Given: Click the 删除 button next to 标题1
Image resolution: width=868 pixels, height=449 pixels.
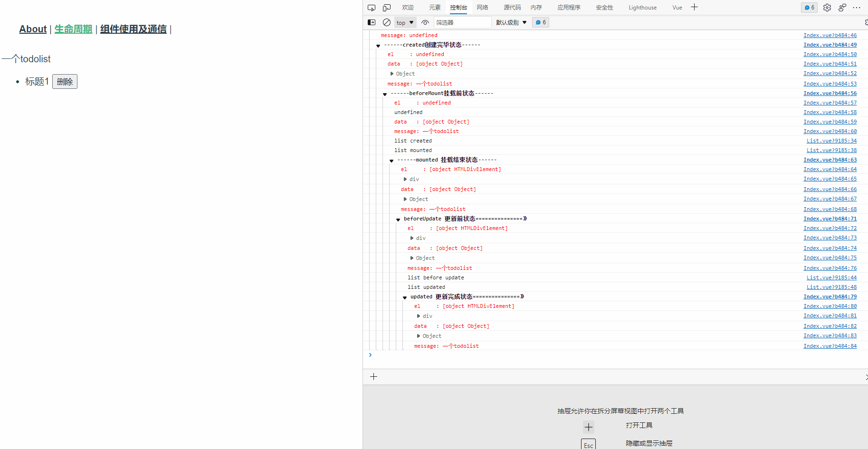Looking at the screenshot, I should (65, 82).
